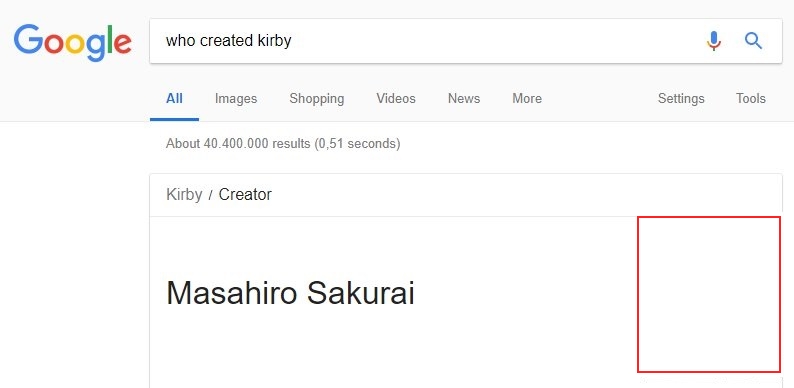Image resolution: width=794 pixels, height=388 pixels.
Task: Click blank card area below Masahiro Sakurai
Action: tap(392, 350)
